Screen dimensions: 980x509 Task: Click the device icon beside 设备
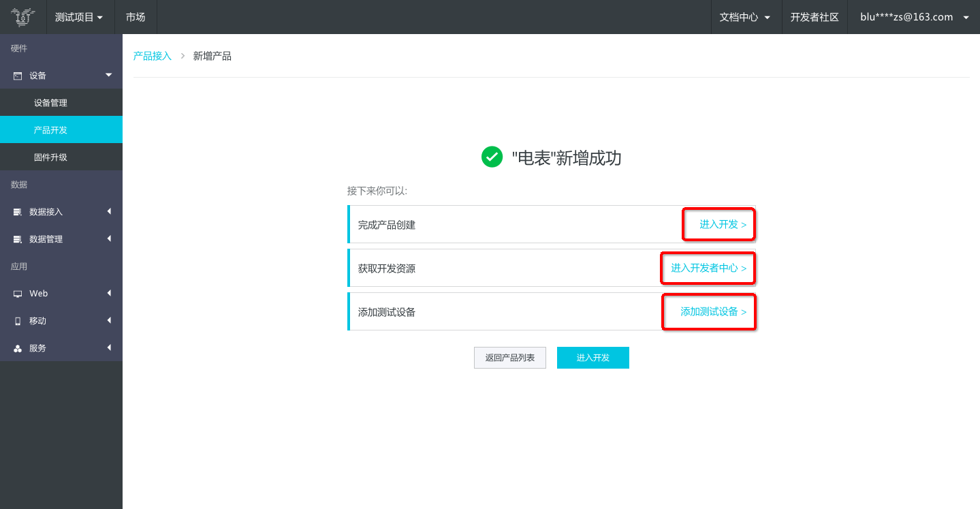pyautogui.click(x=18, y=76)
